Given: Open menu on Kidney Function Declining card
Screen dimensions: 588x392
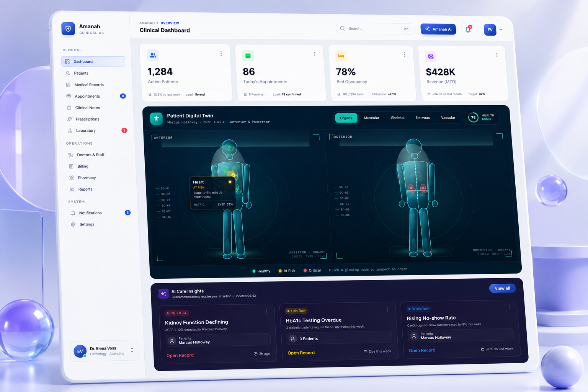Looking at the screenshot, I should point(267,312).
